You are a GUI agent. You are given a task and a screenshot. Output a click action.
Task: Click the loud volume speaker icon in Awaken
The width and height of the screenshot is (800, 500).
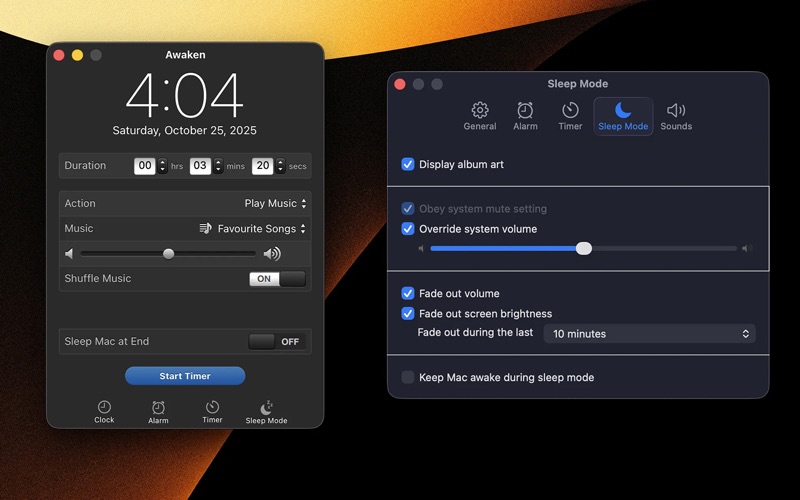coord(272,254)
